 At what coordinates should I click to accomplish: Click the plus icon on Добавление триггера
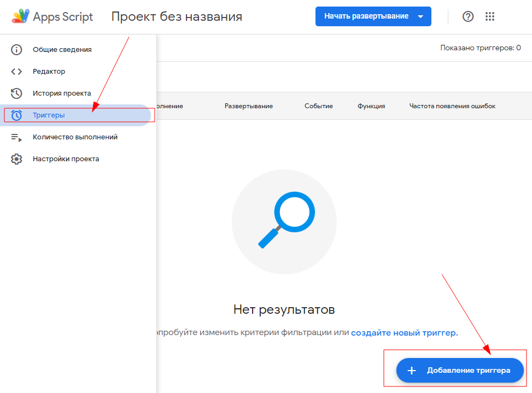point(411,370)
